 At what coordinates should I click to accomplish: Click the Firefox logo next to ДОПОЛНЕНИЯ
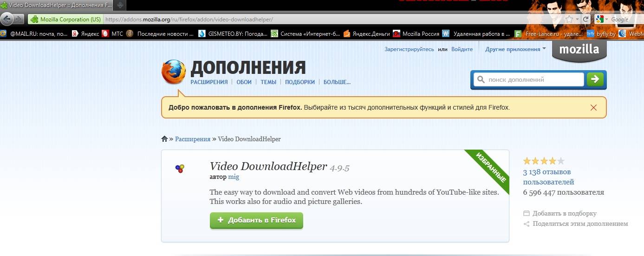pyautogui.click(x=173, y=73)
